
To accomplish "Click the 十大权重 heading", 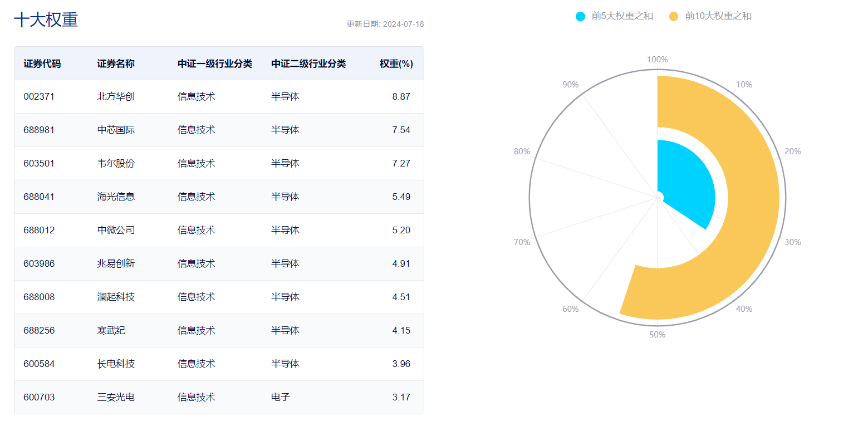I will pyautogui.click(x=46, y=20).
